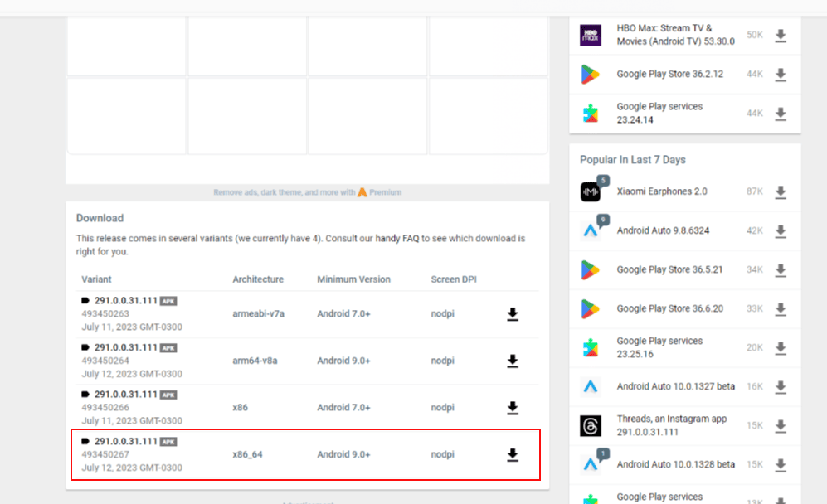The image size is (827, 504).
Task: Click the Android Auto 9.8.6324 icon
Action: coord(590,230)
